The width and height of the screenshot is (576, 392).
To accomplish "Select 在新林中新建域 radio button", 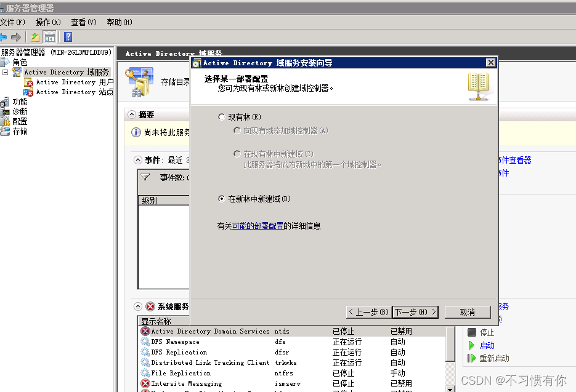I will (222, 199).
